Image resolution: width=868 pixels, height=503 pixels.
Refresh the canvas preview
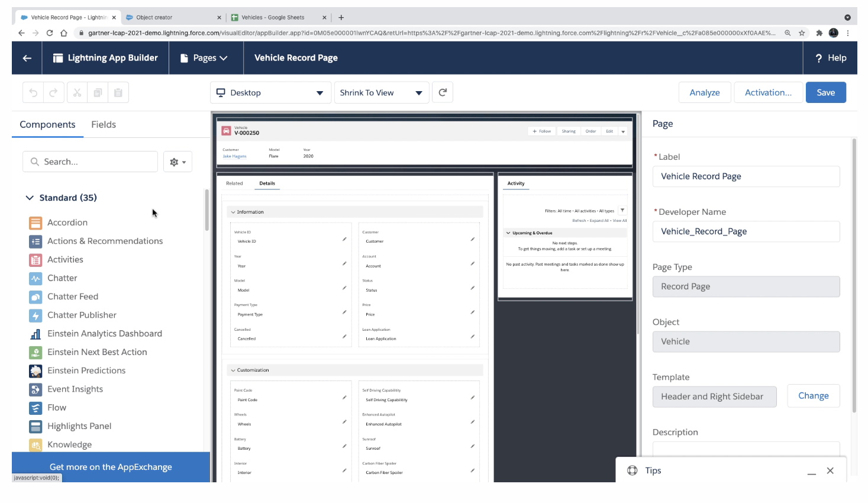pyautogui.click(x=443, y=92)
